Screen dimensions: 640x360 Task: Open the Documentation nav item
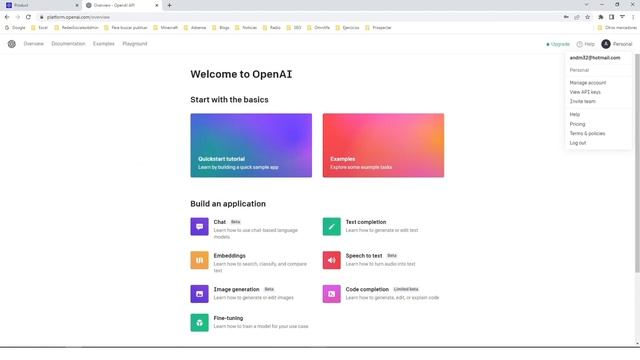(x=68, y=44)
